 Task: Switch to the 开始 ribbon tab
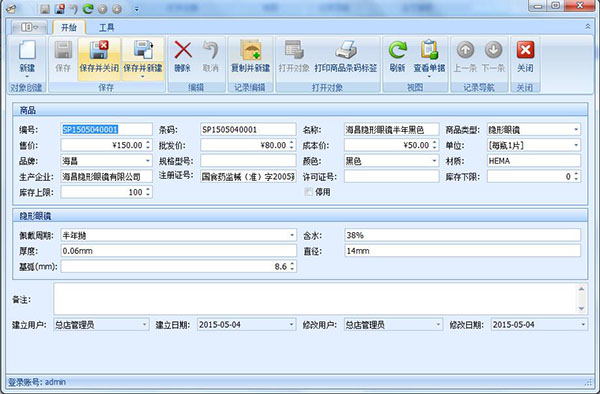coord(69,28)
